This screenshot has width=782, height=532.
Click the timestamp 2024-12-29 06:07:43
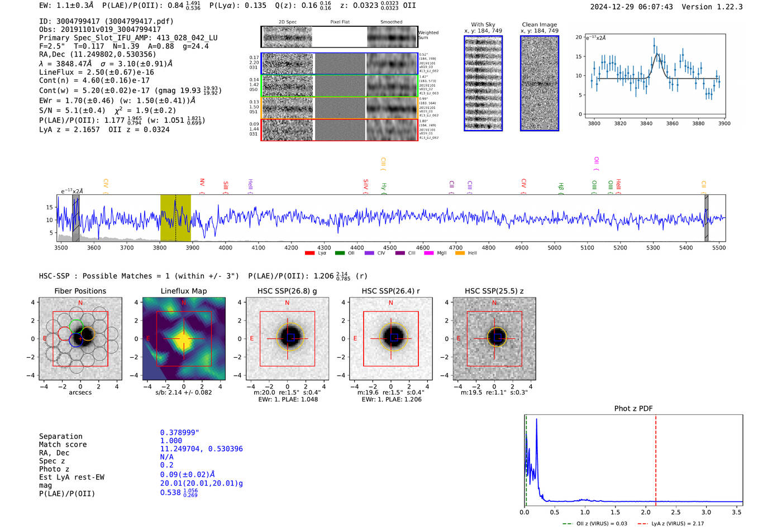point(631,7)
